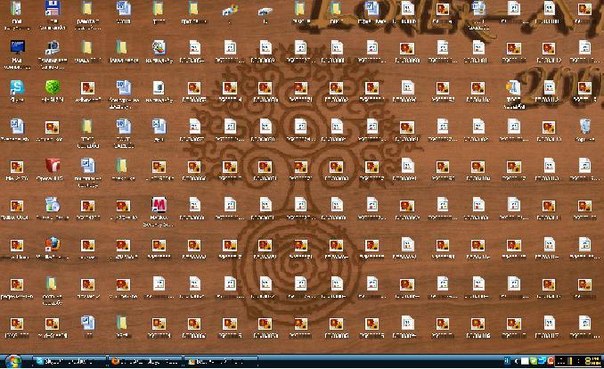Select the Word document right of red cube
Image resolution: width=604 pixels, height=369 pixels.
88,165
